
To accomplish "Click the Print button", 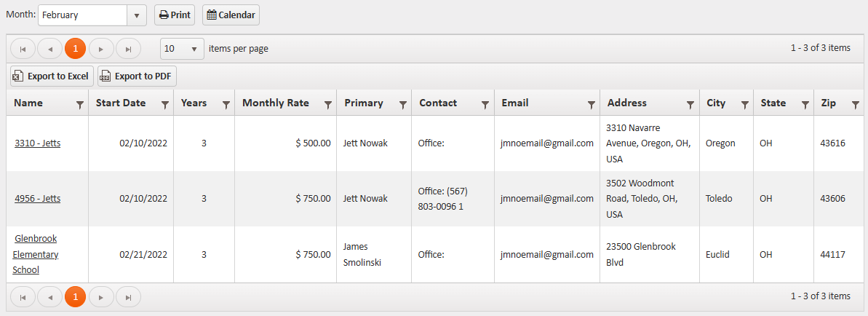I will 175,15.
